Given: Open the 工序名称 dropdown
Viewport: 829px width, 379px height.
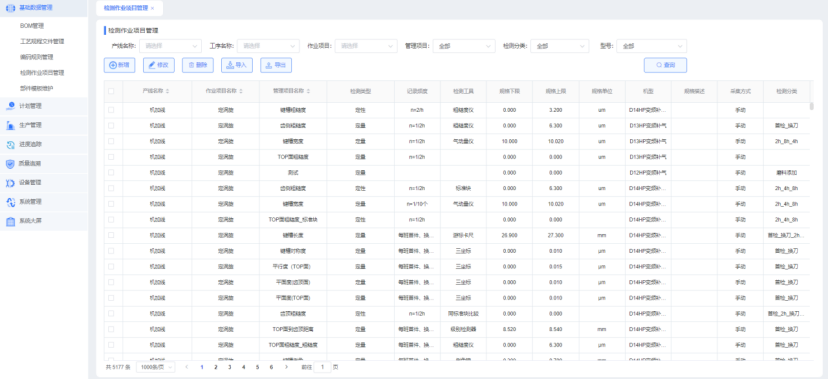Looking at the screenshot, I should (x=268, y=46).
